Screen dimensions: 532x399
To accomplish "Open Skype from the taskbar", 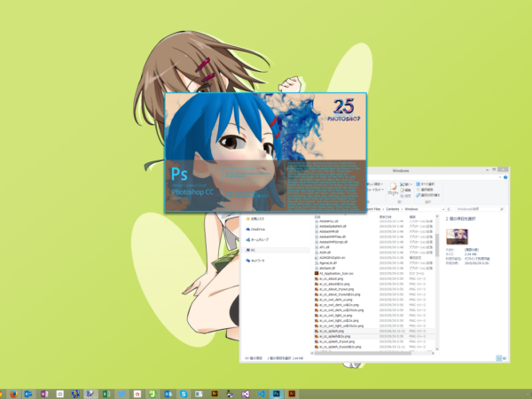I will click(x=184, y=394).
